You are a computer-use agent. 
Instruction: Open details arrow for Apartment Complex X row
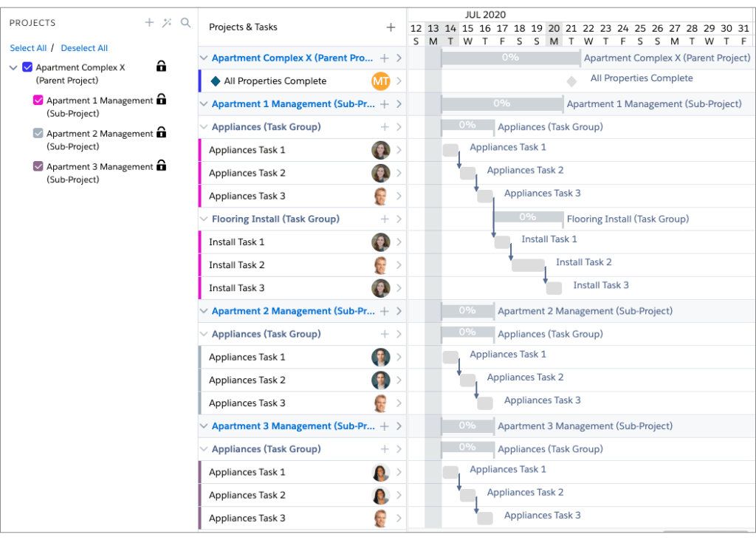399,58
